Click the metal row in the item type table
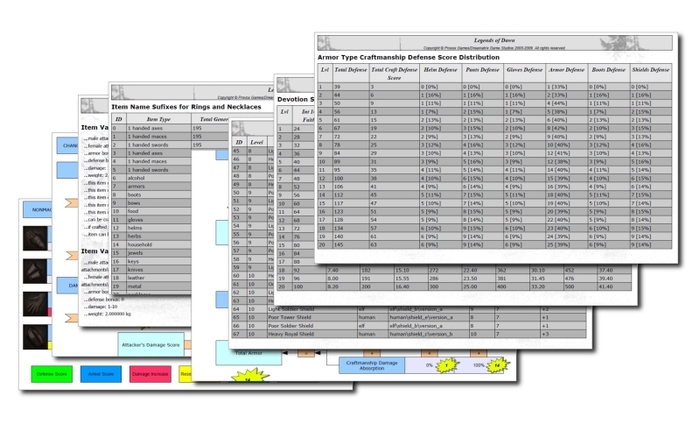This screenshot has height=438, width=700. pyautogui.click(x=152, y=286)
